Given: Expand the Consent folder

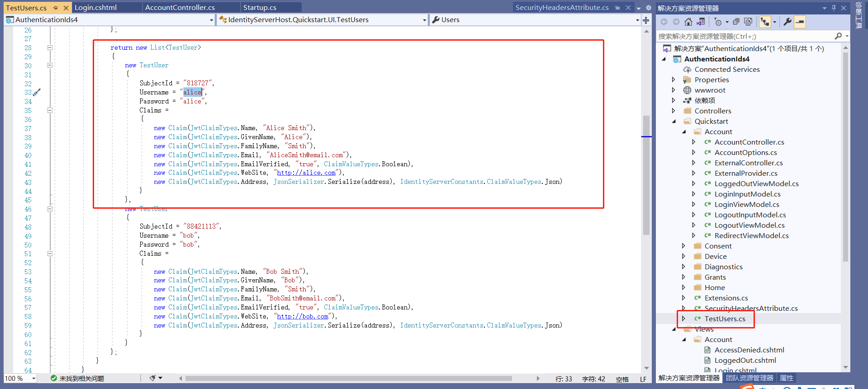Looking at the screenshot, I should point(683,246).
